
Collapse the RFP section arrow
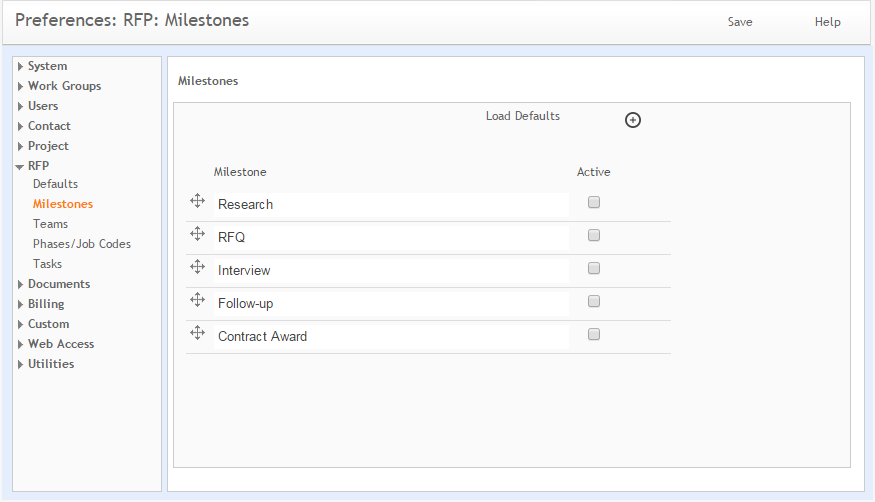pos(20,167)
